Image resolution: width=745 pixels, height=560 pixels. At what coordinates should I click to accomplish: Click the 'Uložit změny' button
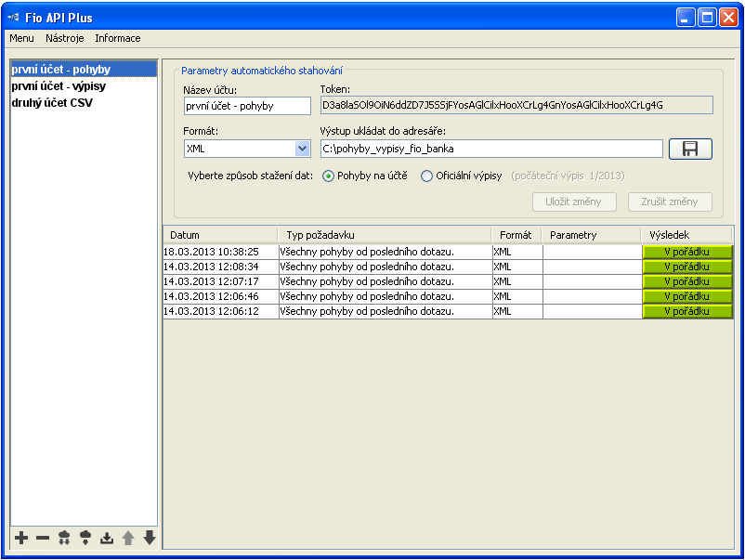point(574,202)
